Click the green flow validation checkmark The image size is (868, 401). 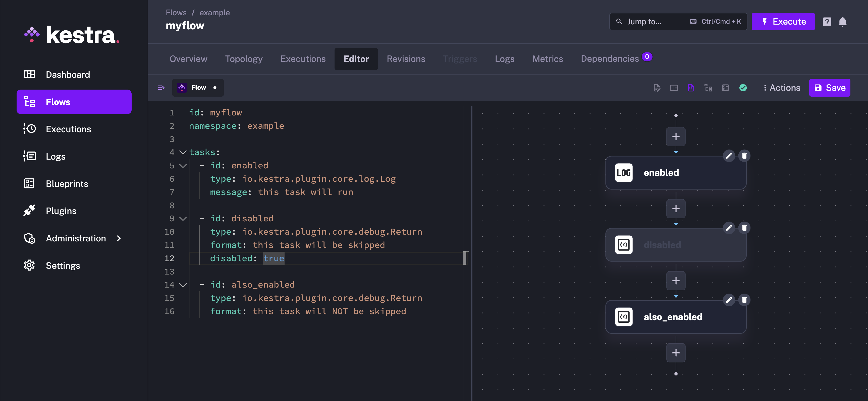[x=743, y=88]
